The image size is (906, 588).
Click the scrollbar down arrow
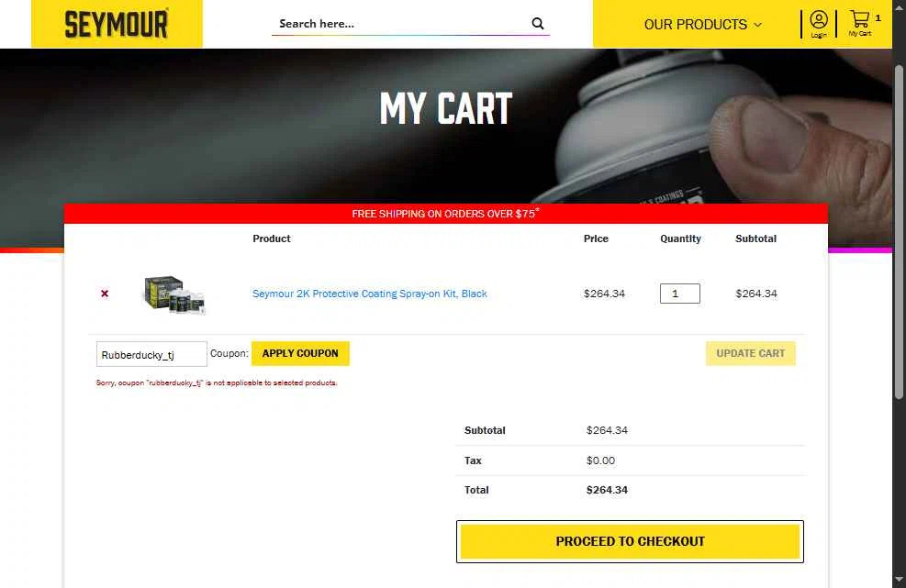899,580
